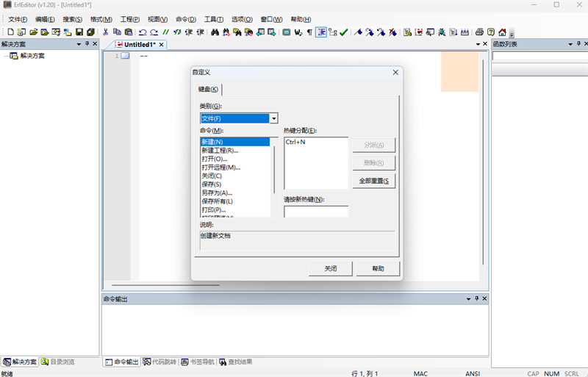The width and height of the screenshot is (588, 377).
Task: Click the floppy disk Save icon
Action: 79,32
